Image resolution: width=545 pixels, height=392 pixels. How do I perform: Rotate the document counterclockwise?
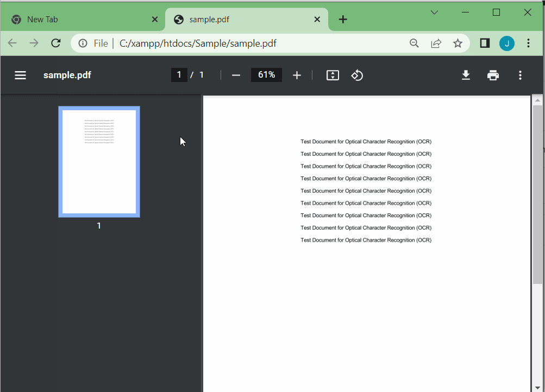[x=357, y=75]
